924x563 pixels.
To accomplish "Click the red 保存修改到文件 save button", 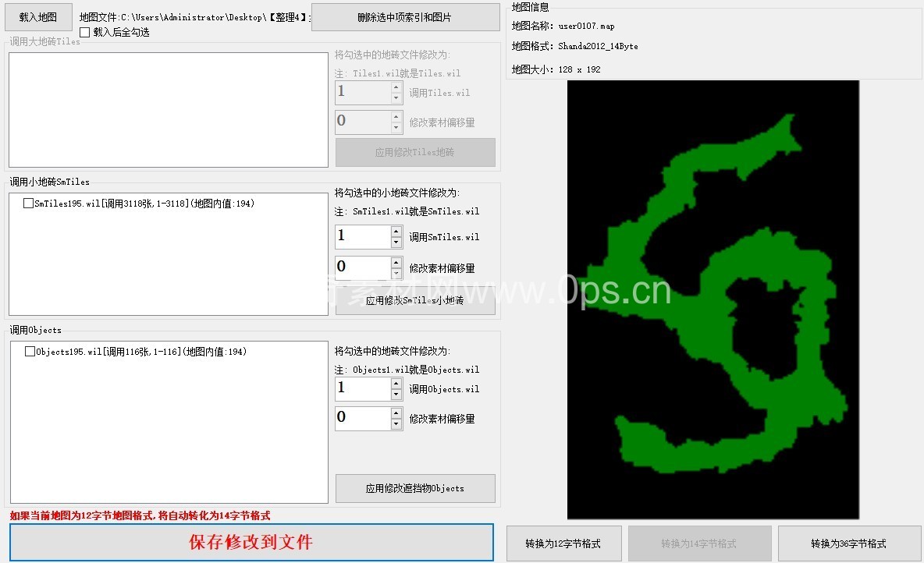I will point(251,543).
